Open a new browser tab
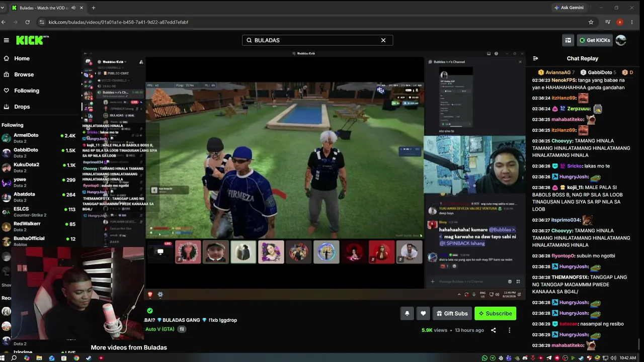Viewport: 644px width, 362px height. pos(94,8)
